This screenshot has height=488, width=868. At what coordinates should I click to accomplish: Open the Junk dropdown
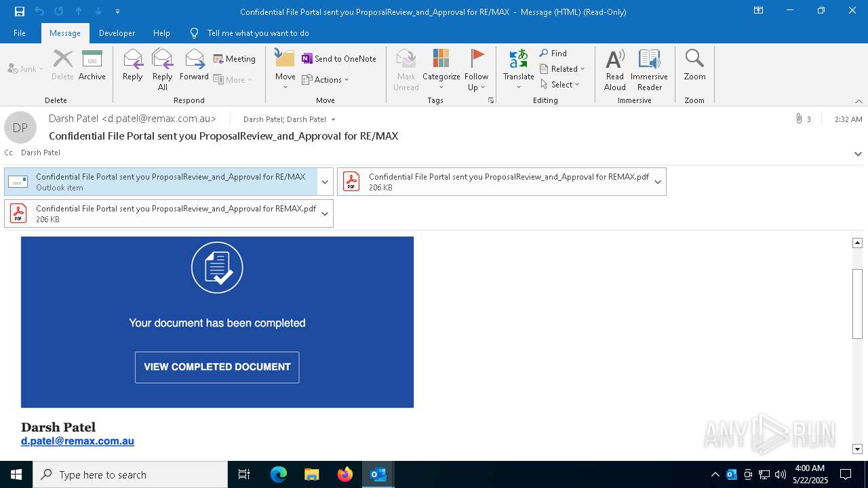coord(26,68)
